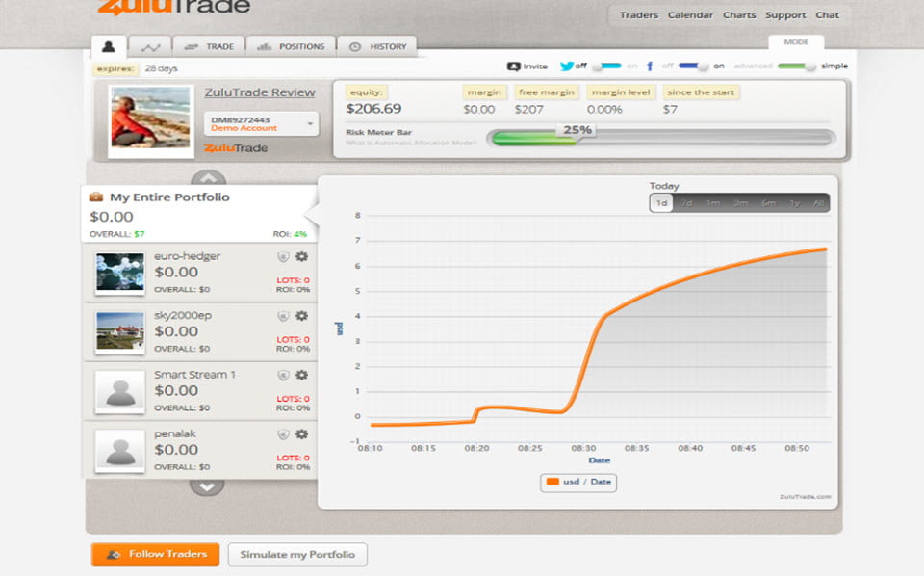Click the MODE label tab
The image size is (924, 577).
[x=796, y=42]
